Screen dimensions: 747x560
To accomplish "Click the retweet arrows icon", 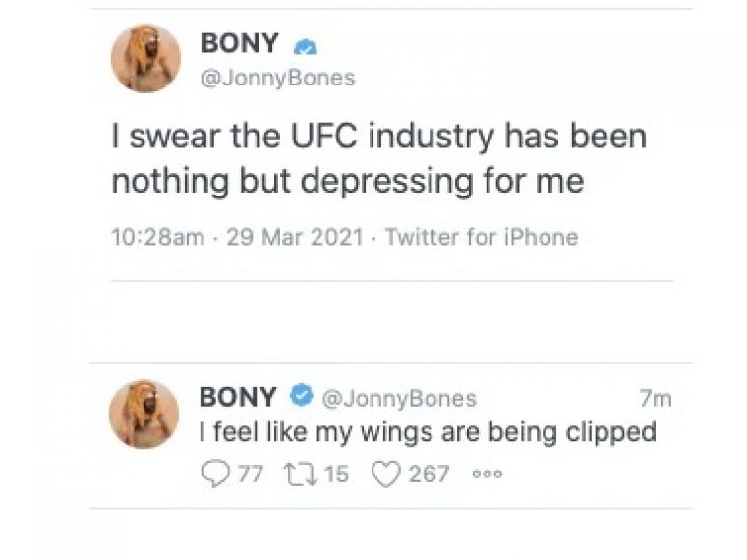I will pos(301,475).
